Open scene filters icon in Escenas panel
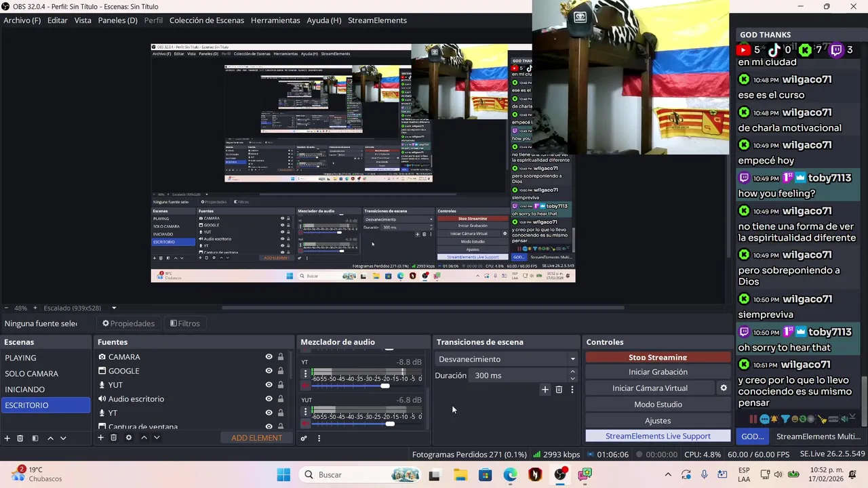 35,438
